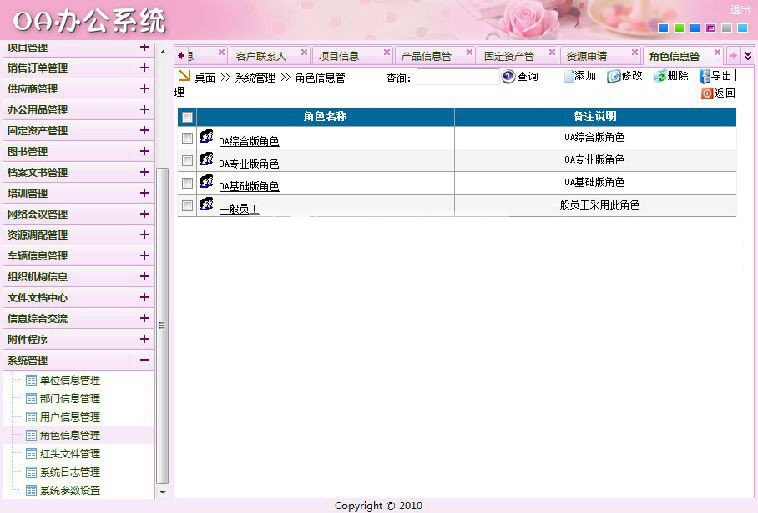Switch to the 项目信息 tab
The image size is (758, 513).
338,56
